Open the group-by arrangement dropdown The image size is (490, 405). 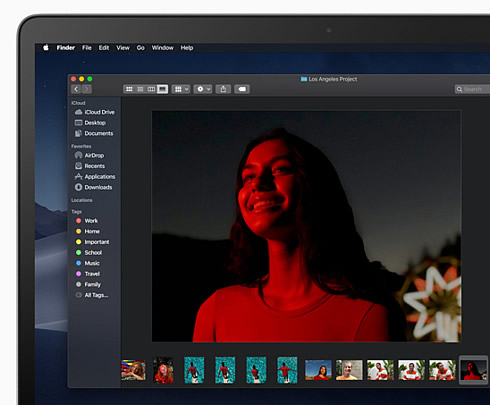pos(181,89)
